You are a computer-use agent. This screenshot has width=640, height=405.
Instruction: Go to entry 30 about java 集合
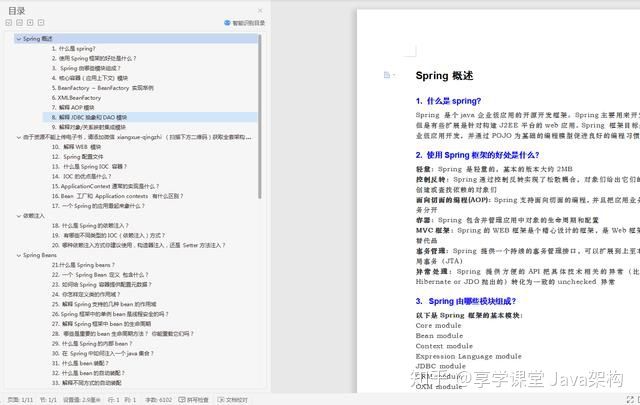point(103,354)
